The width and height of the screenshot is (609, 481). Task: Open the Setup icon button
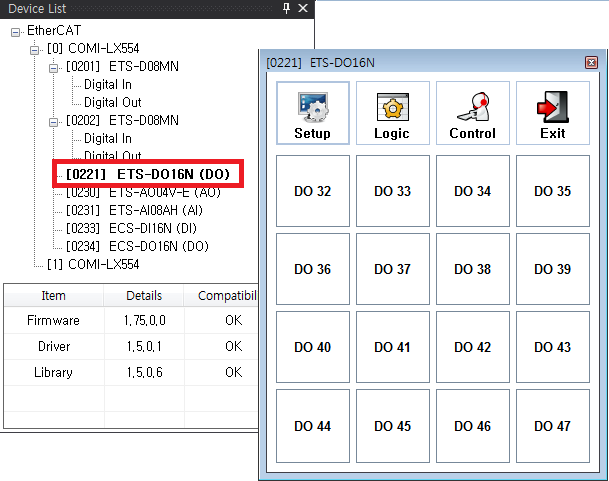pos(313,114)
